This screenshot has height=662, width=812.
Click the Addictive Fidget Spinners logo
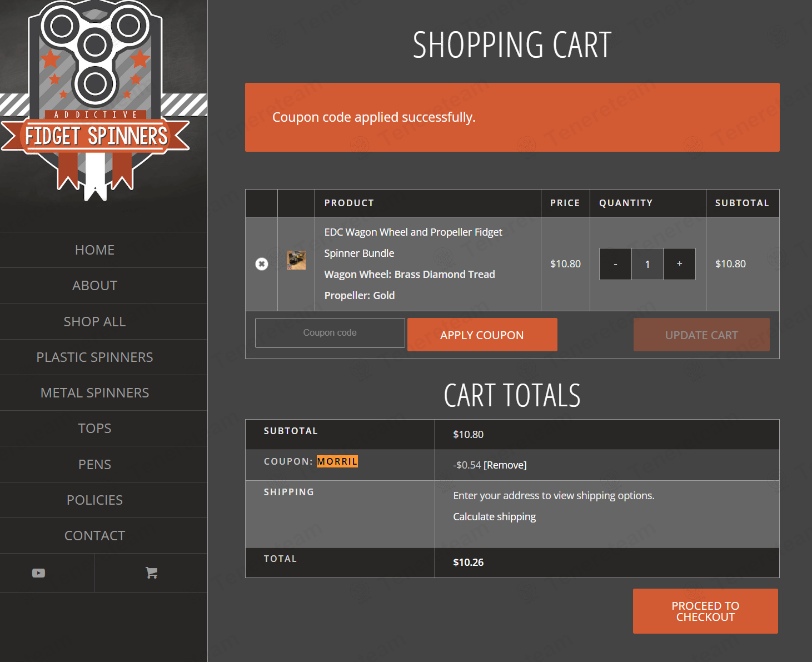click(x=96, y=101)
